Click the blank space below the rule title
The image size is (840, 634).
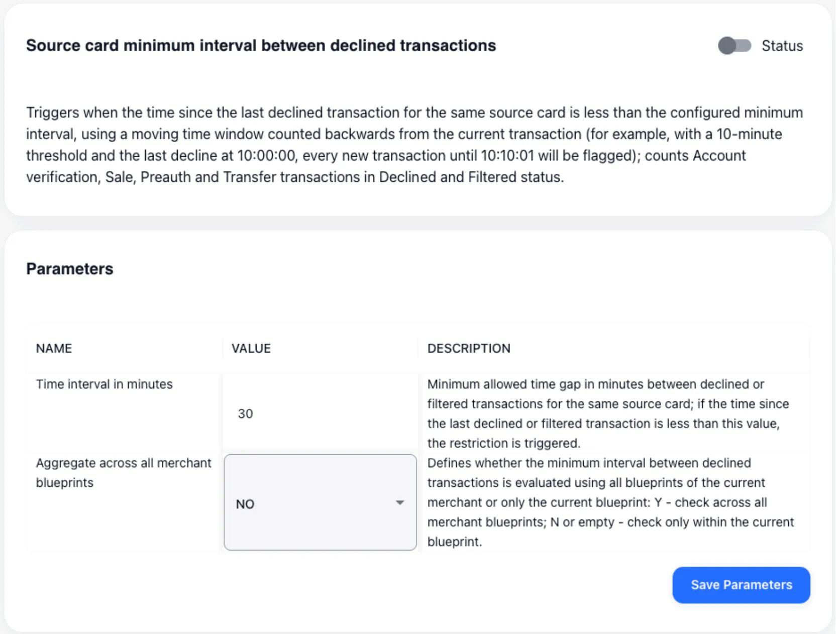(352, 78)
